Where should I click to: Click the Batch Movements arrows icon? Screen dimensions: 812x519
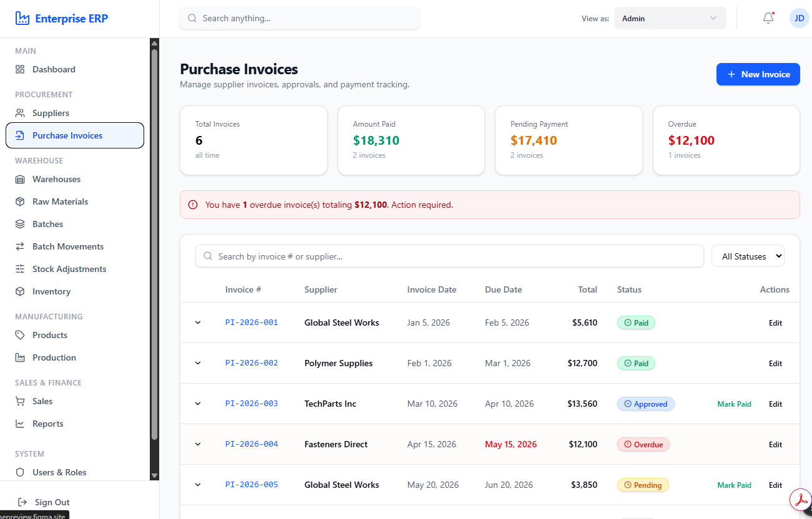[20, 246]
